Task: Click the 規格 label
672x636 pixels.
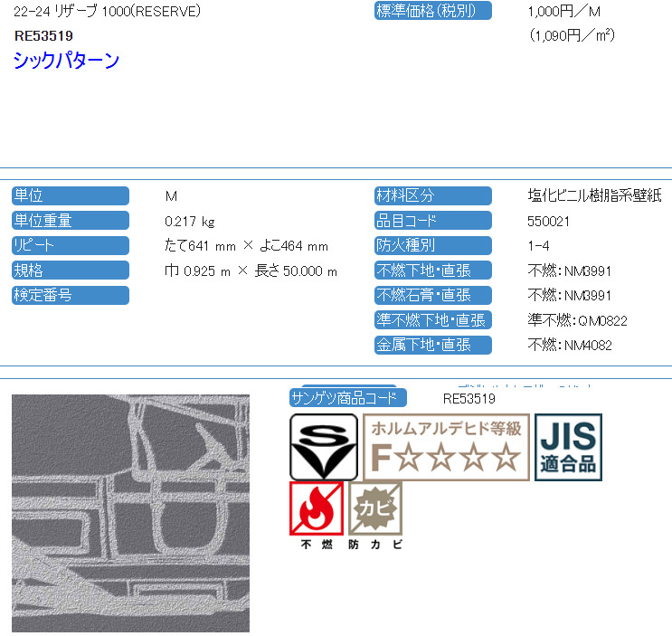Action: 71,270
